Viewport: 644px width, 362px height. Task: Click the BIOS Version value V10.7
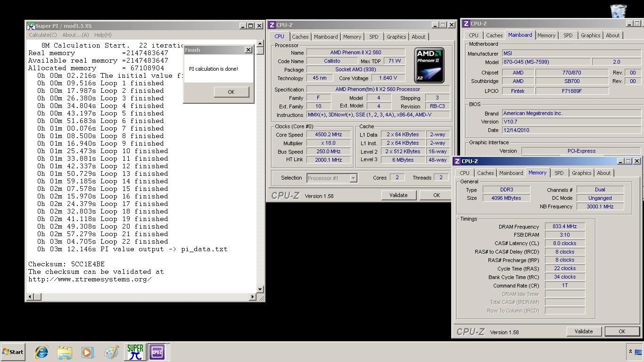tap(571, 122)
